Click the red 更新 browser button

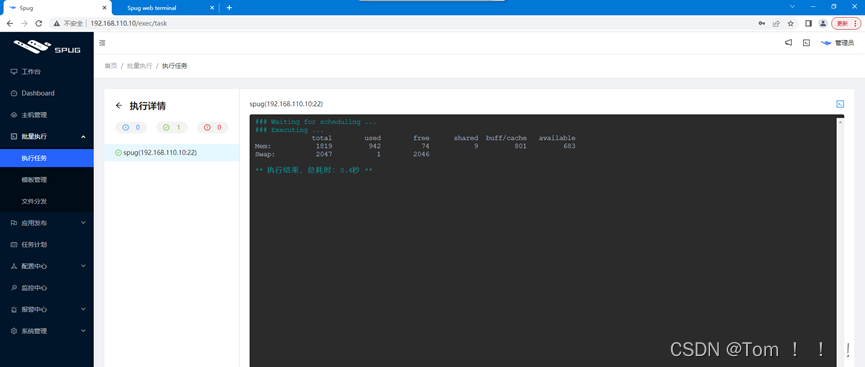[x=846, y=23]
